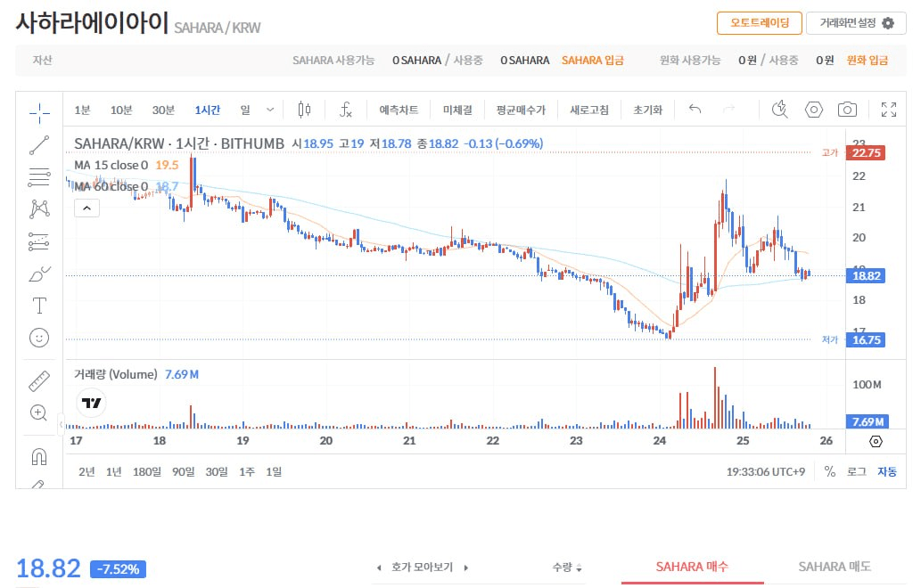Image resolution: width=921 pixels, height=588 pixels.
Task: Select the crosshair cursor tool
Action: click(x=39, y=112)
